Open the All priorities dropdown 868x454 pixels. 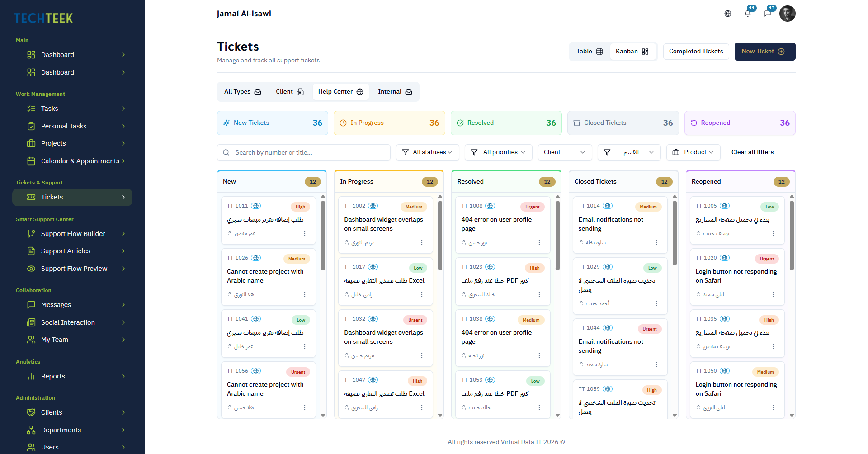point(498,152)
